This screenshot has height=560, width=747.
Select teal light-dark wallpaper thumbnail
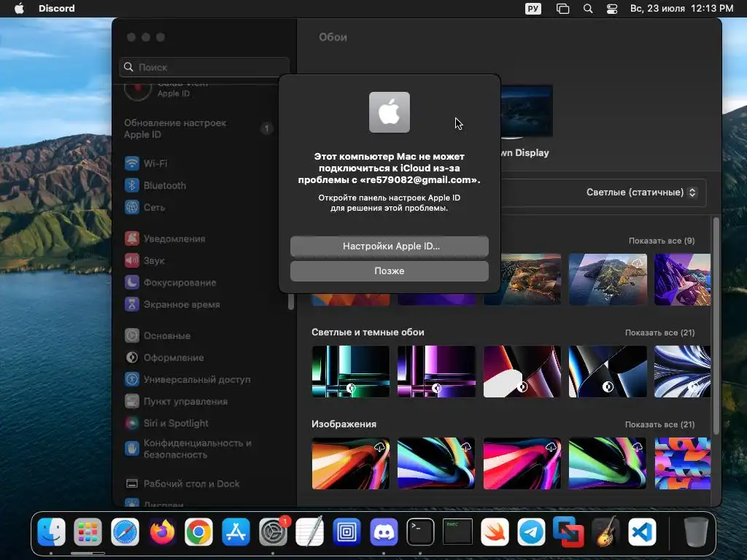(x=351, y=371)
